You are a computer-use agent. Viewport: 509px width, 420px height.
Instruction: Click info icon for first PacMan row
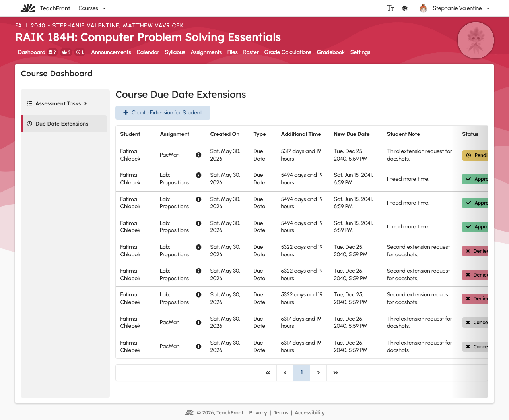pyautogui.click(x=198, y=155)
